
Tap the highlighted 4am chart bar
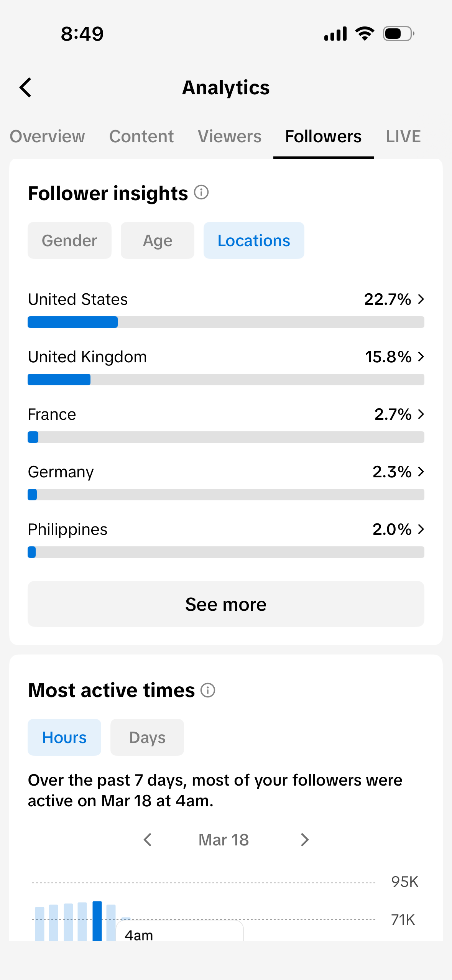[x=97, y=921]
